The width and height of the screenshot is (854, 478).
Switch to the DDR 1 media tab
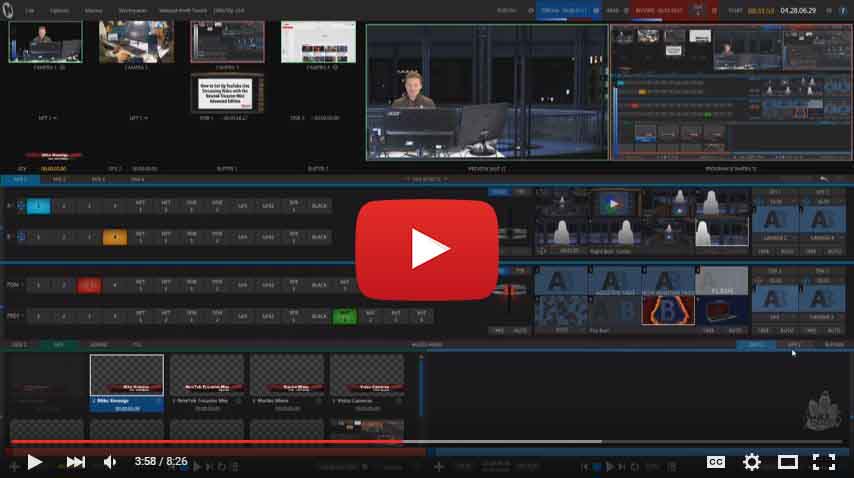click(x=19, y=345)
